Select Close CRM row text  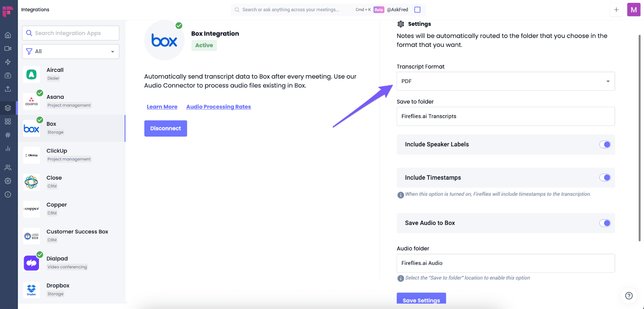(x=54, y=182)
